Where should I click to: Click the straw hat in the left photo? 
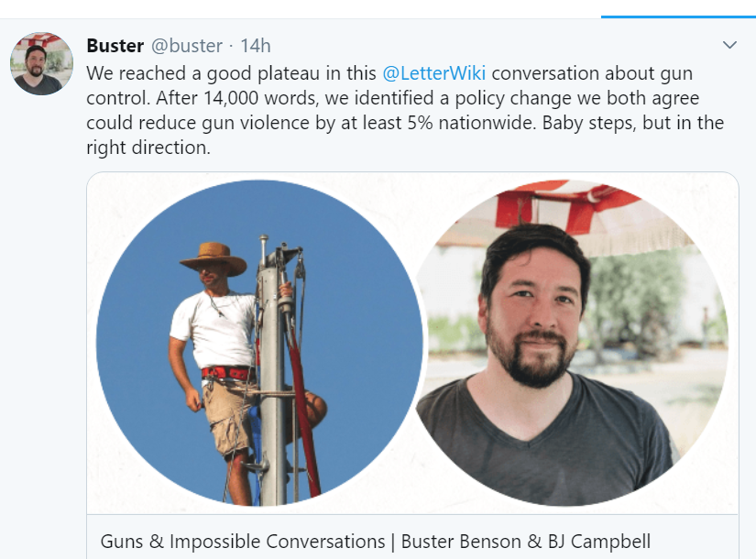214,258
